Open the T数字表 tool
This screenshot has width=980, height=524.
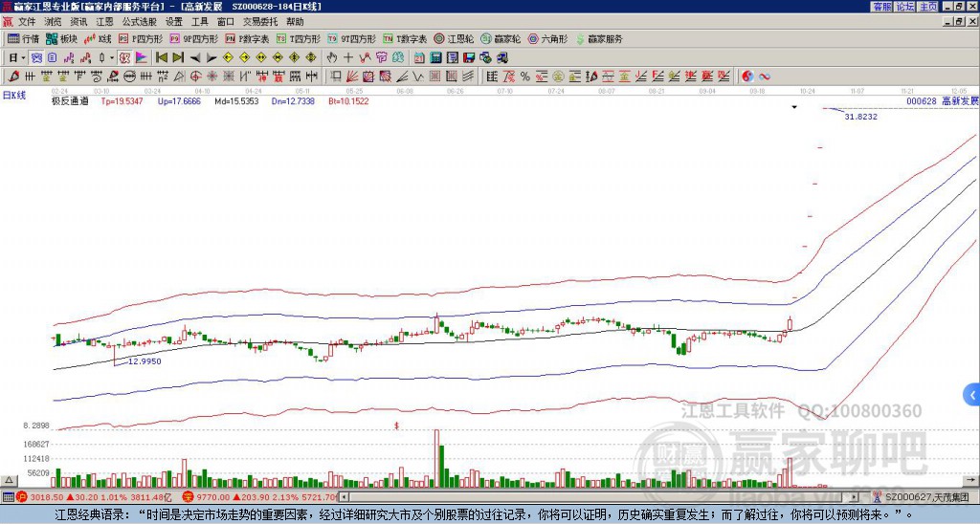(405, 38)
